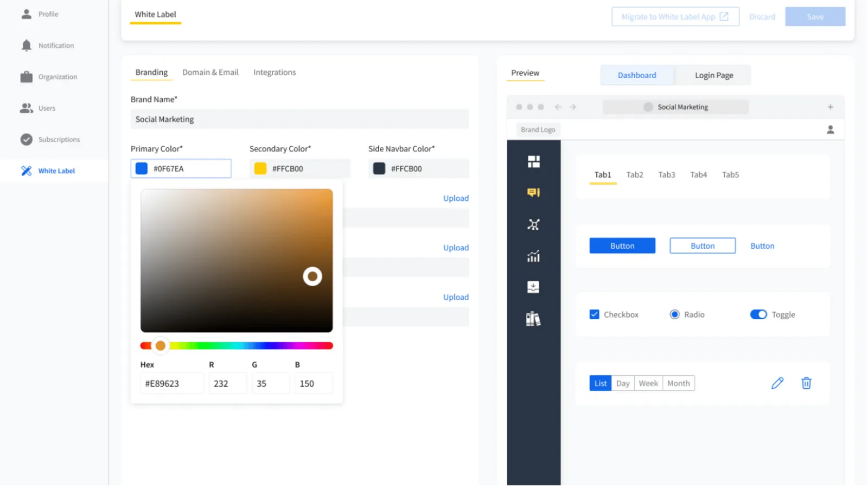Click the bar chart icon in preview navbar
The width and height of the screenshot is (868, 486).
tap(533, 256)
